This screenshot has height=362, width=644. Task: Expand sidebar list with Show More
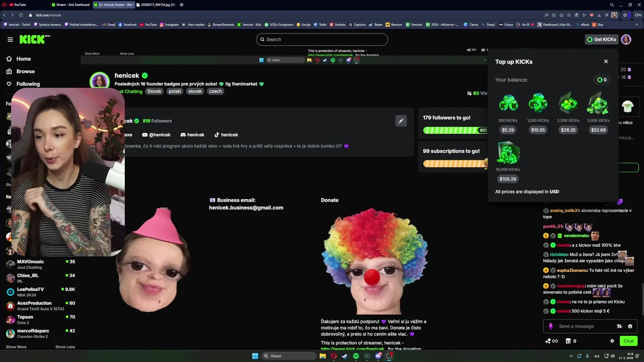click(16, 347)
